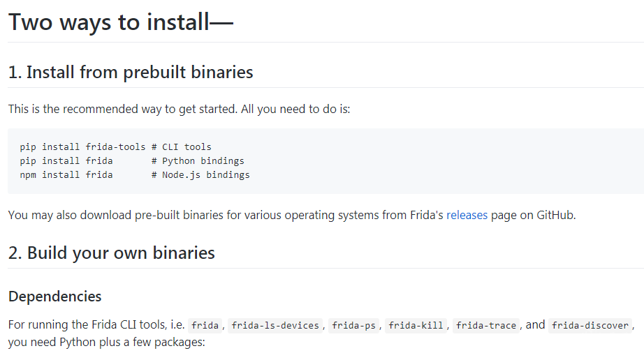Click the frida-ls-devices inline code
The image size is (644, 360).
click(276, 325)
